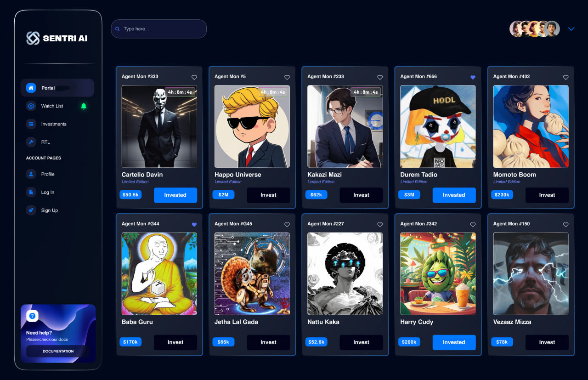Click the Sentri AI logo icon

point(33,38)
